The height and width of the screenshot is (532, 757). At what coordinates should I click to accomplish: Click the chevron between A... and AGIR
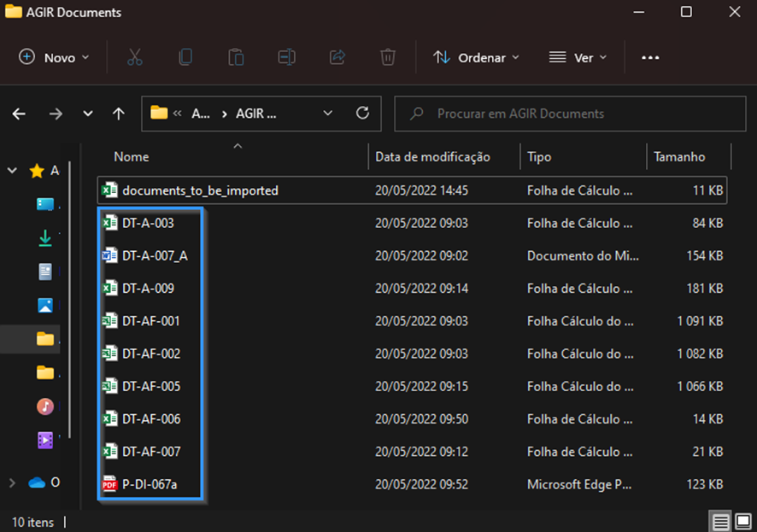(224, 114)
